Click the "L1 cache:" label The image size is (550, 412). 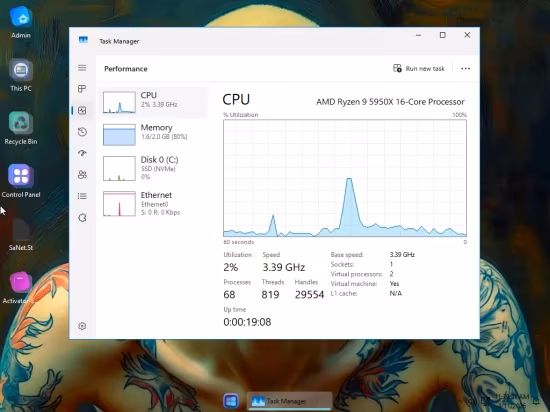[x=343, y=293]
